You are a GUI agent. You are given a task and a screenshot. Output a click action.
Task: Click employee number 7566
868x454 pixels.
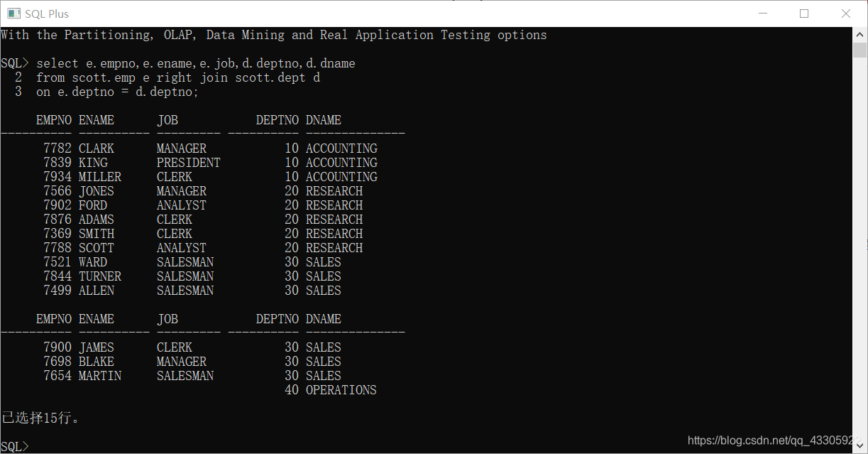[57, 191]
